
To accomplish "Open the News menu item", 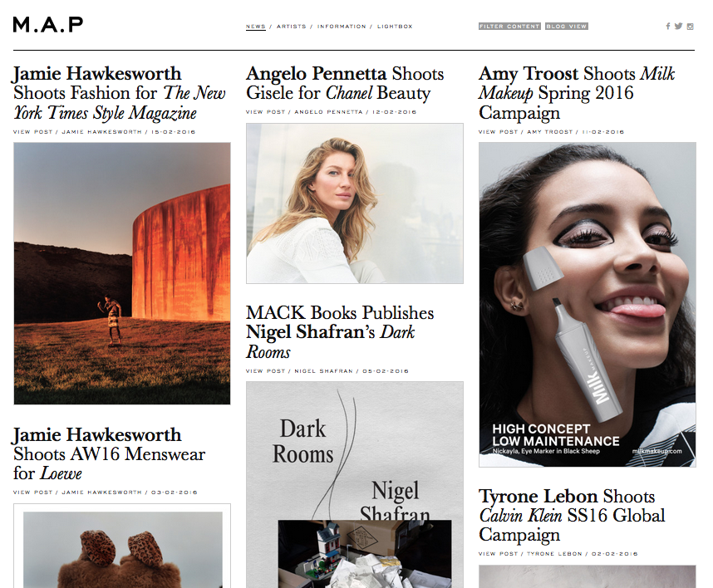I will (256, 27).
